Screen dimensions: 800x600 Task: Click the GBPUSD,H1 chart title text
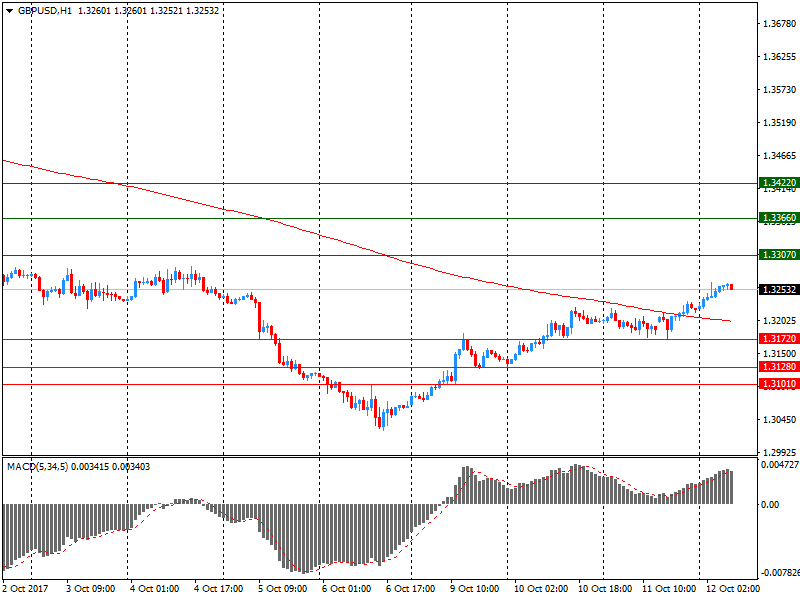(45, 11)
